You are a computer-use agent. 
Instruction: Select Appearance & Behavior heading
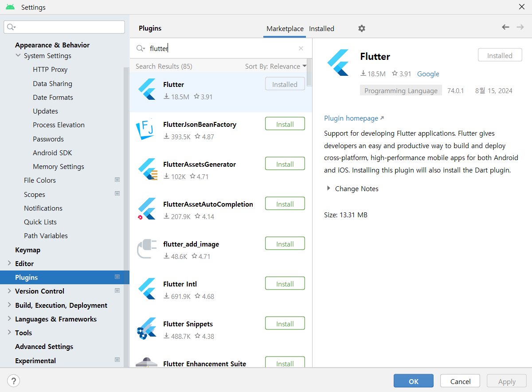pos(52,45)
